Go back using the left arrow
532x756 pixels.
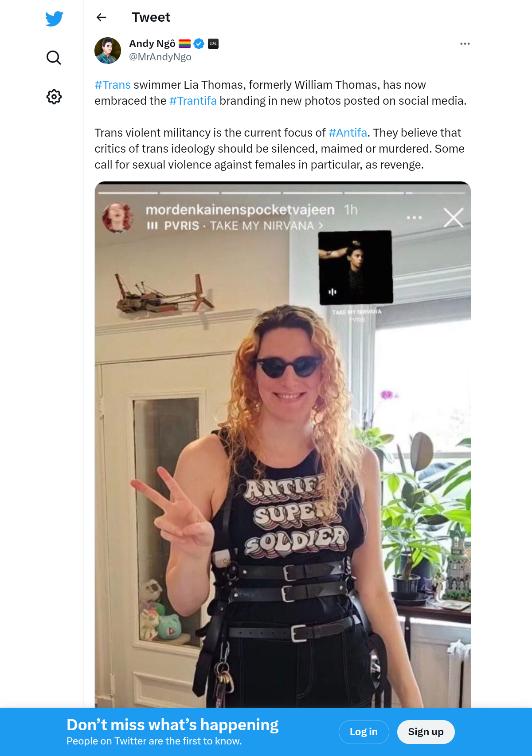pyautogui.click(x=102, y=17)
